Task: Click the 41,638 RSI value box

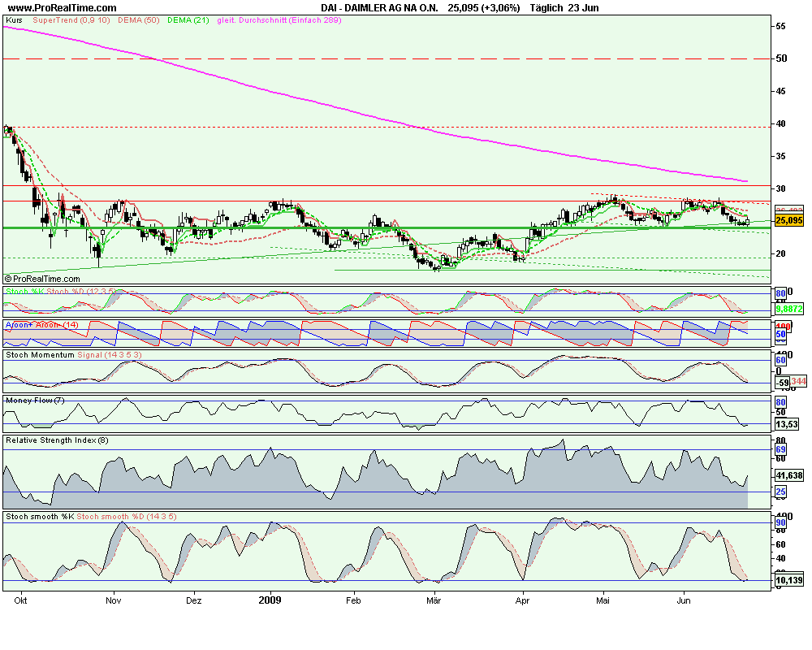Action: pos(789,475)
